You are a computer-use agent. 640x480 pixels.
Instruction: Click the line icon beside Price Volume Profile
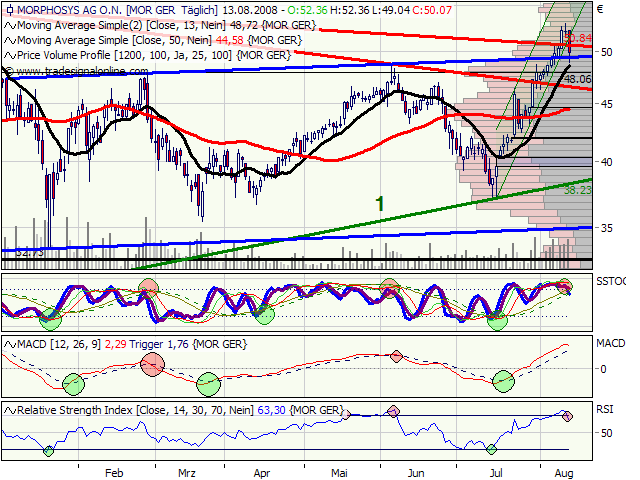click(x=10, y=56)
